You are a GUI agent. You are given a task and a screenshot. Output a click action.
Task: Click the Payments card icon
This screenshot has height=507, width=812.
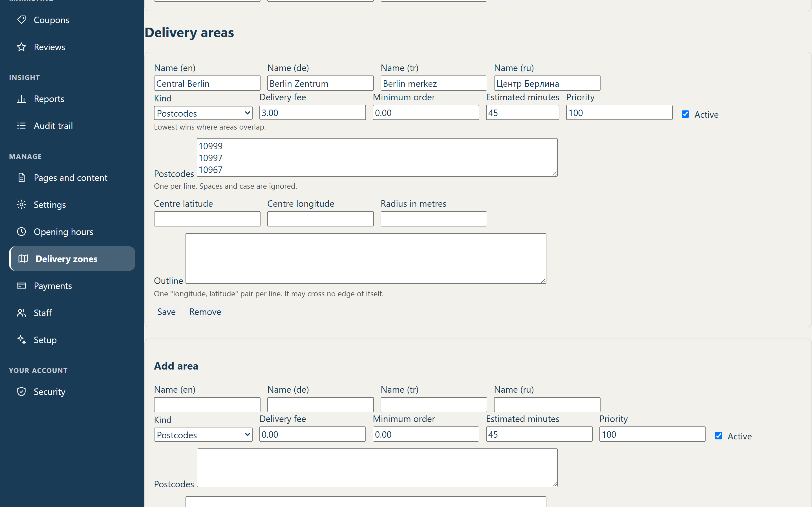[21, 286]
